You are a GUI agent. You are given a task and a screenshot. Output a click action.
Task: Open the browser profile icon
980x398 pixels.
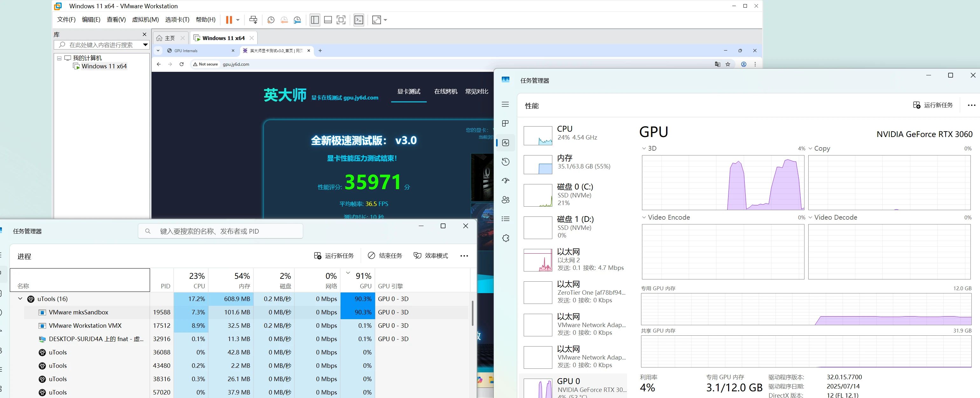(x=743, y=64)
